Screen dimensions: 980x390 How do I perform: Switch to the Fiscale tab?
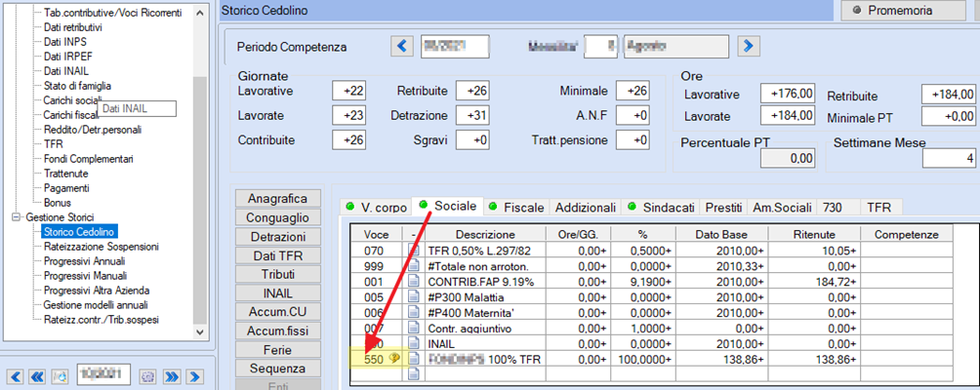pos(516,207)
